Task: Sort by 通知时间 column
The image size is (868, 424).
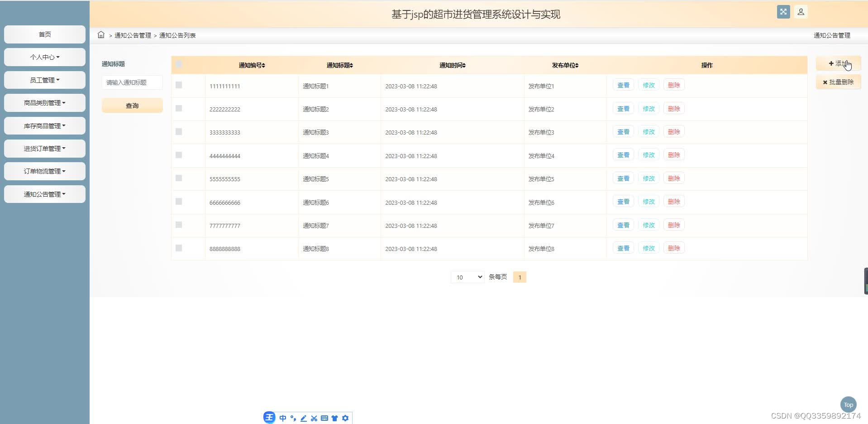Action: coord(453,65)
